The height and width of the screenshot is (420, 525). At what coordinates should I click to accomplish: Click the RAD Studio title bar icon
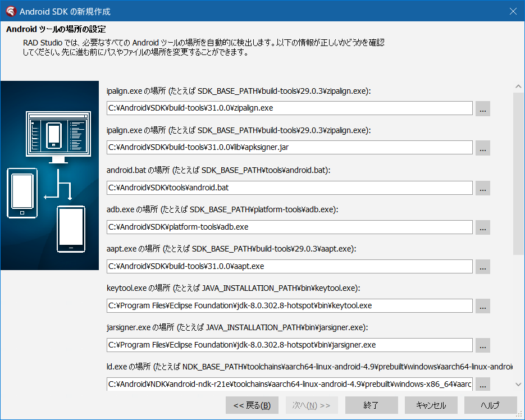[11, 11]
